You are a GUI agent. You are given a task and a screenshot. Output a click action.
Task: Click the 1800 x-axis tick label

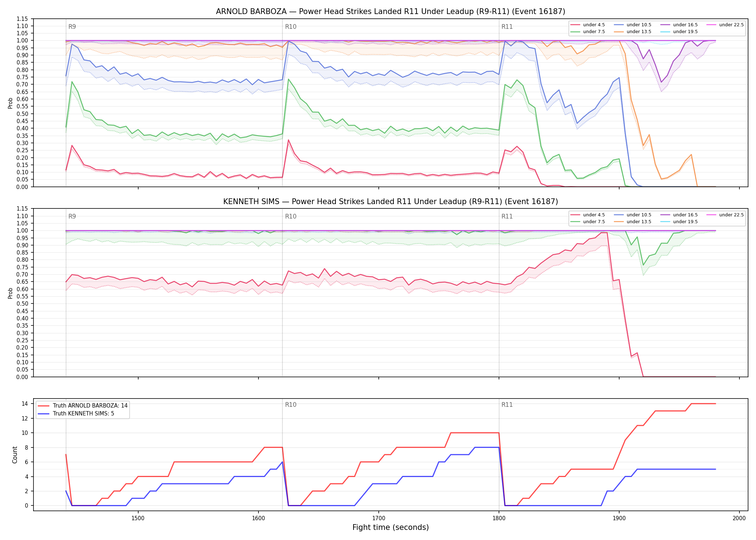tap(499, 518)
